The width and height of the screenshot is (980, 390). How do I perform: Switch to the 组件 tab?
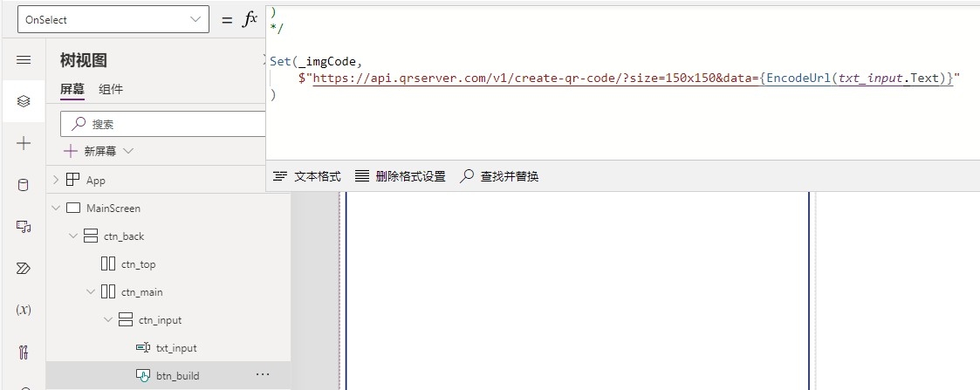pyautogui.click(x=111, y=89)
